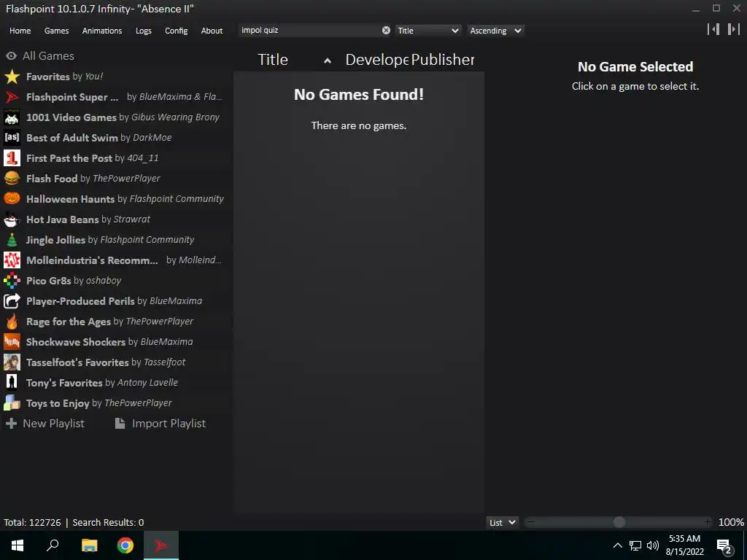Open the notification center icon
The width and height of the screenshot is (747, 560).
[724, 545]
